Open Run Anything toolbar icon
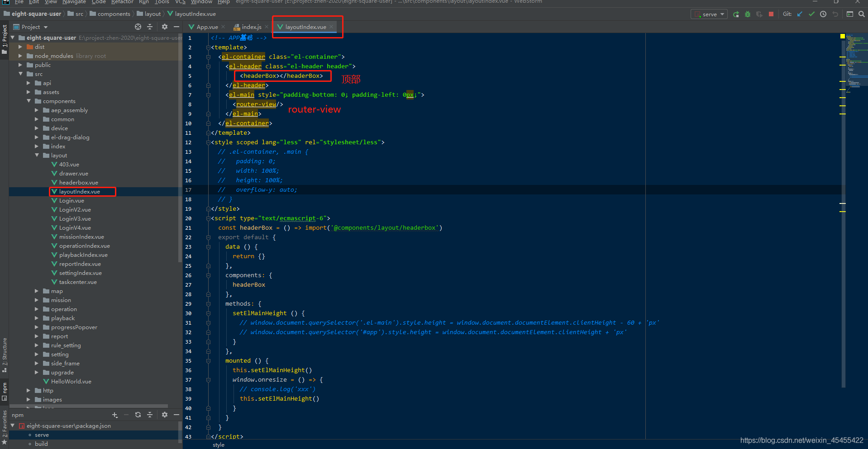 850,14
